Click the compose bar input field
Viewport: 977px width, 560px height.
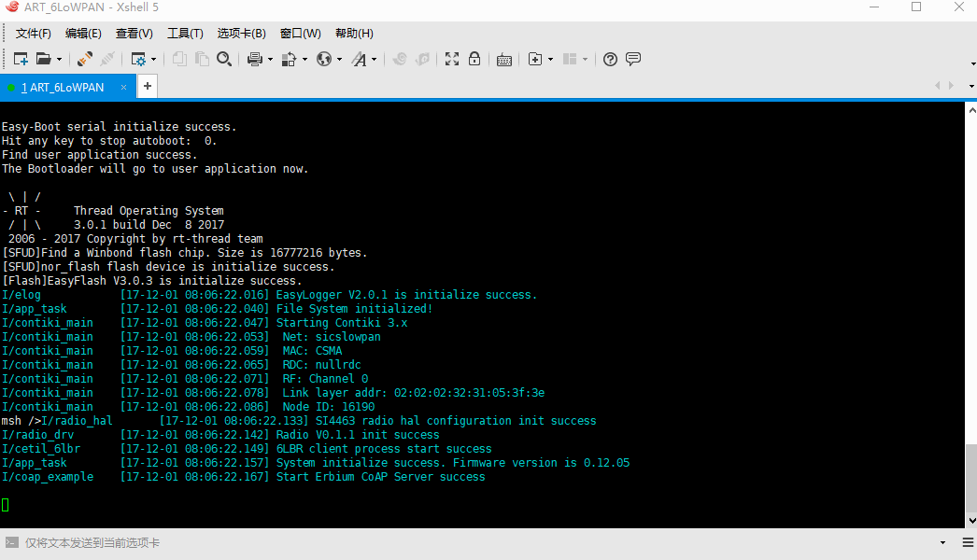(480, 543)
